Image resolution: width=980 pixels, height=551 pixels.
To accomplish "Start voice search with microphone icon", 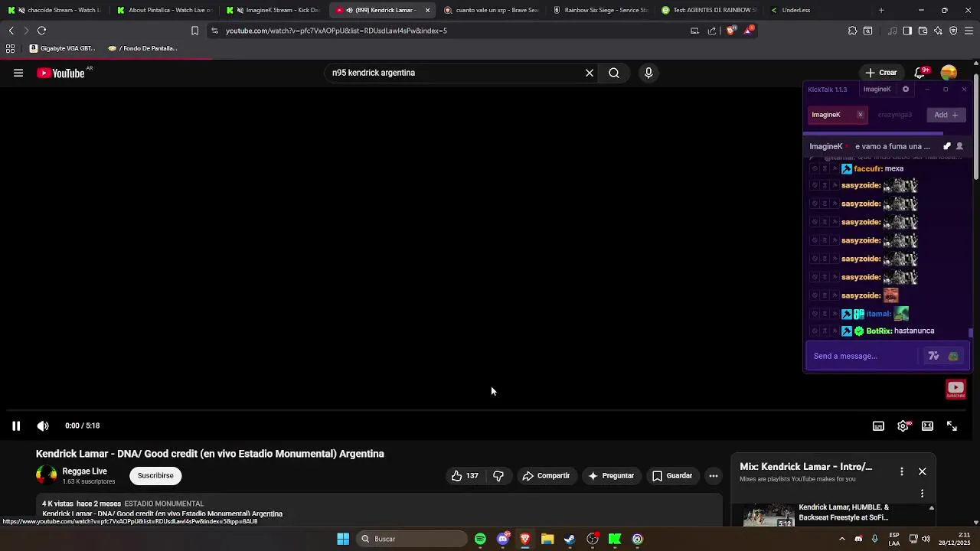I will 648,73.
